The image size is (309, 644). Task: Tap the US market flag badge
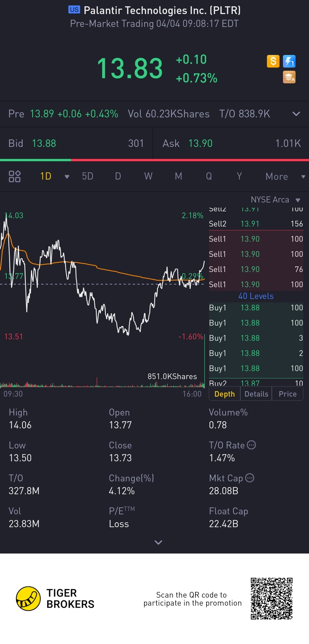[x=74, y=10]
